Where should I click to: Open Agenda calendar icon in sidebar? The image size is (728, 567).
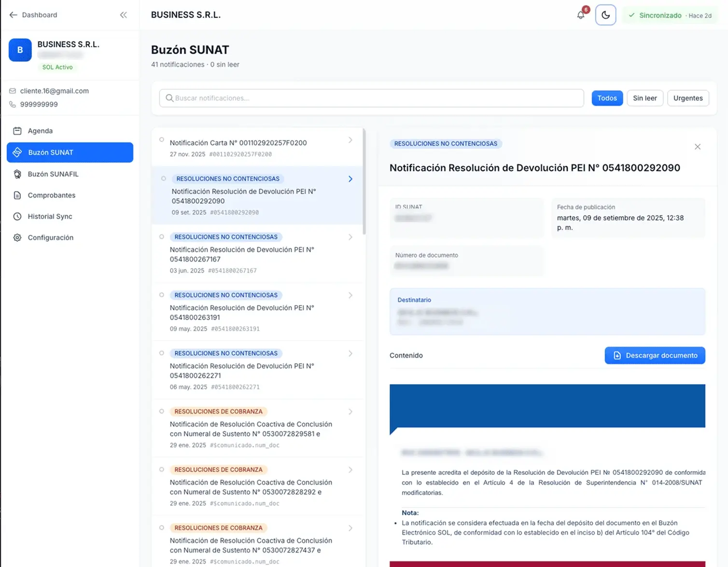[x=17, y=131]
